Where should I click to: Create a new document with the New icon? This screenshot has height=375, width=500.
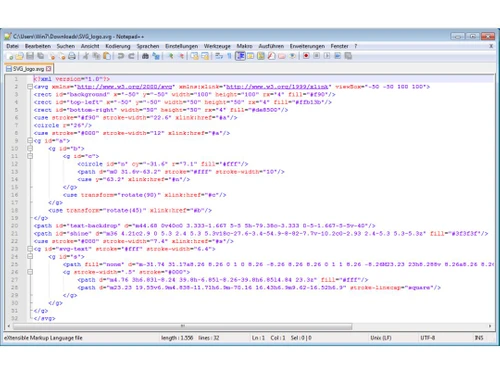(10, 56)
